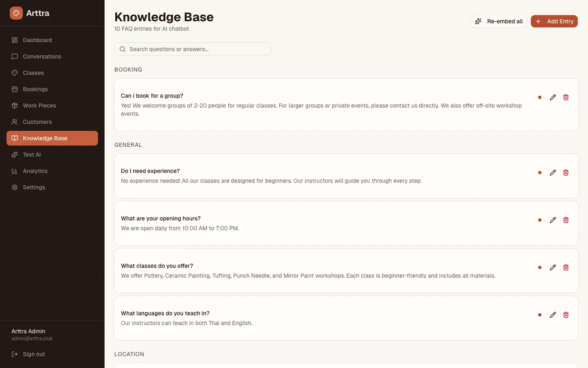Open Settings from the sidebar

pyautogui.click(x=52, y=187)
